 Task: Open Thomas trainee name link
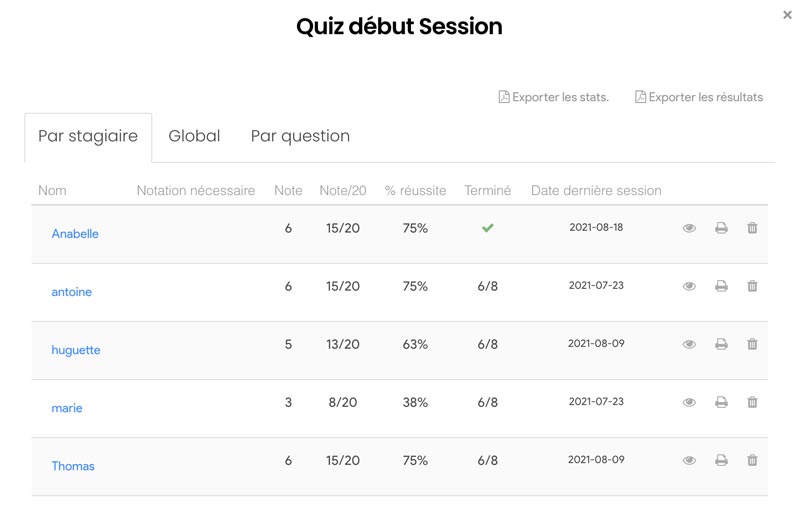coord(73,466)
